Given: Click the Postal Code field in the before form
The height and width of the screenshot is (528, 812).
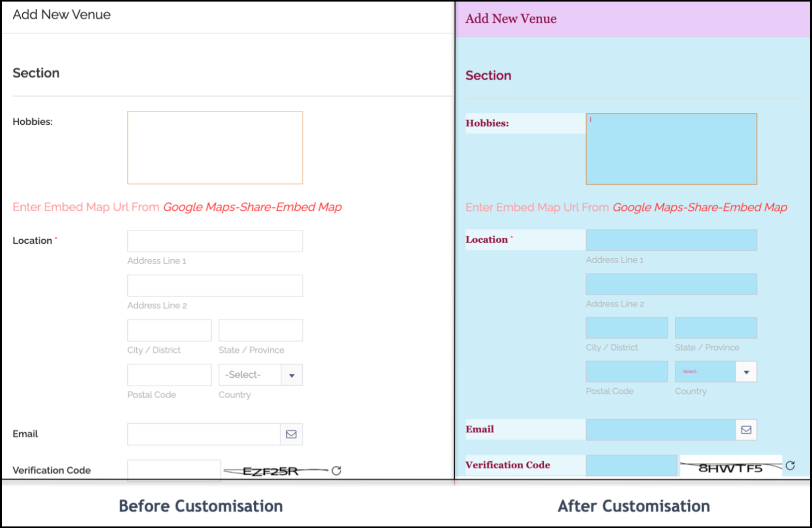Looking at the screenshot, I should point(169,375).
